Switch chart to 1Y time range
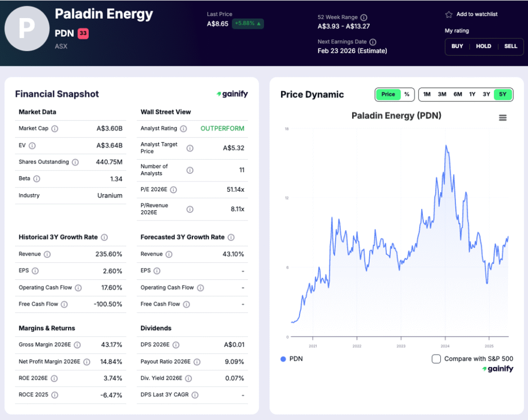 (x=472, y=94)
